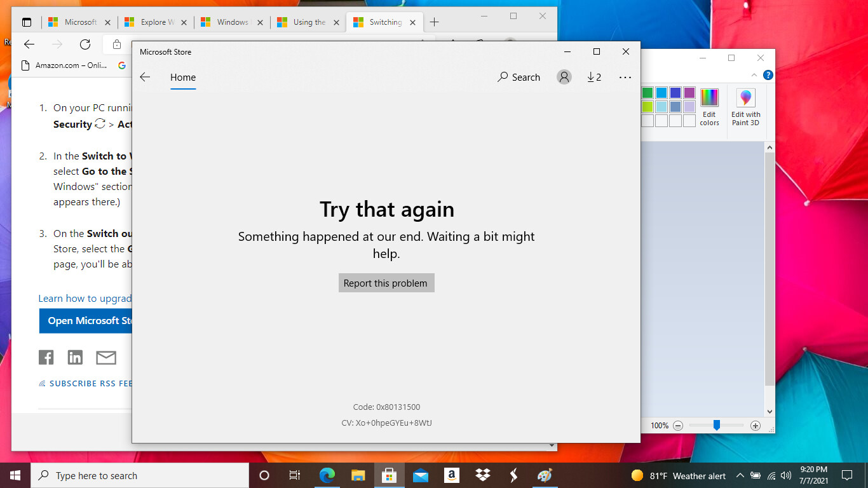868x488 pixels.
Task: Launch Edit with Paint 3D
Action: click(x=745, y=107)
